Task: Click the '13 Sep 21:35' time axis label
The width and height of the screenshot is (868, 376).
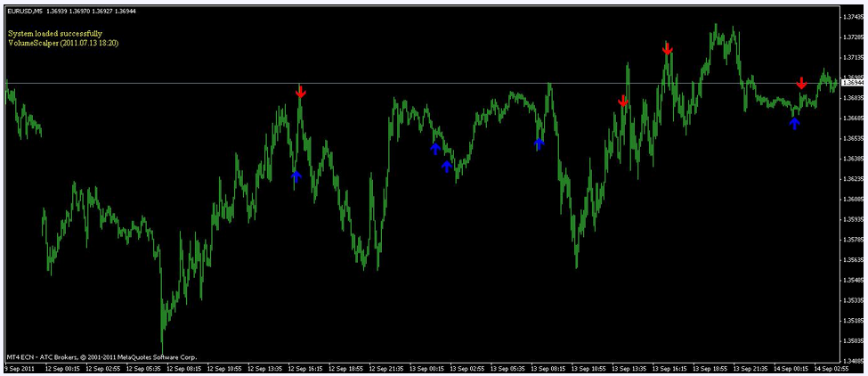Action: (751, 368)
